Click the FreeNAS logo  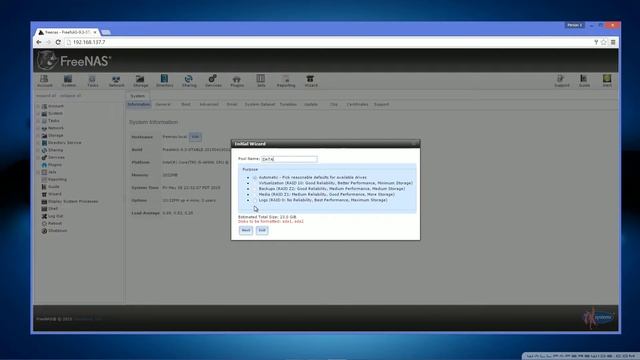tap(74, 60)
